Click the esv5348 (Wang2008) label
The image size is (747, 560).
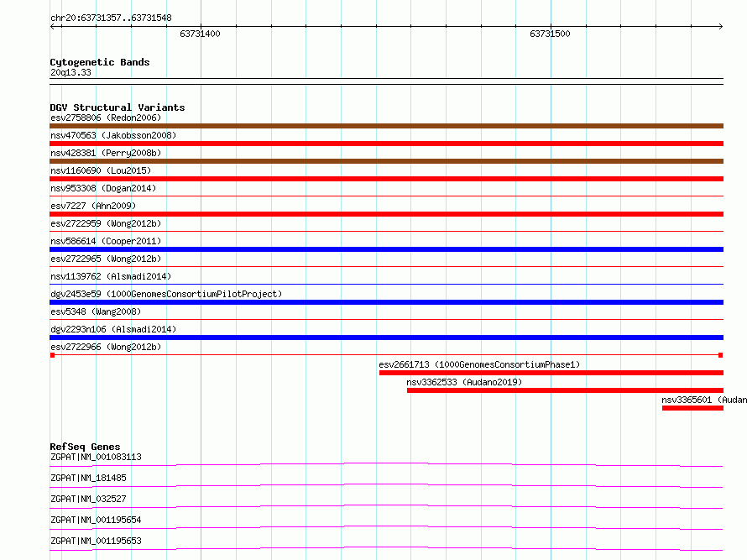click(96, 311)
